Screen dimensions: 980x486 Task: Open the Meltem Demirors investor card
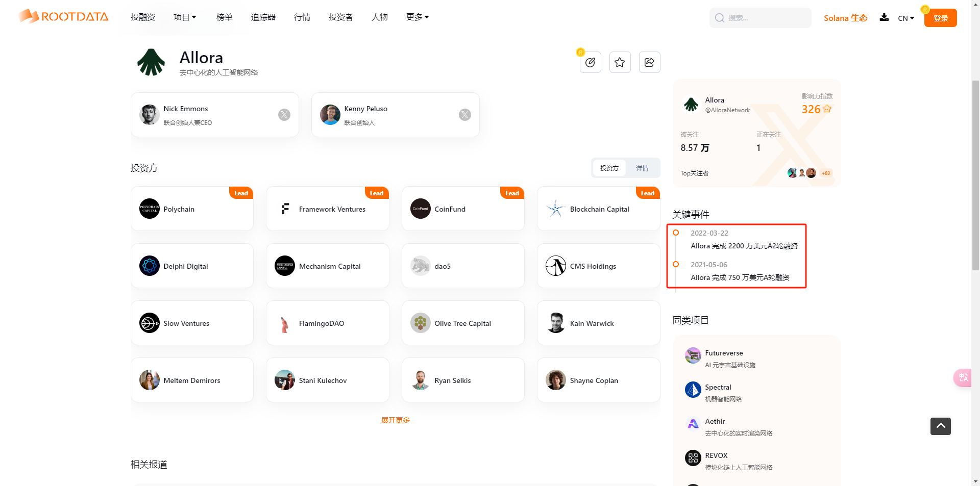192,380
